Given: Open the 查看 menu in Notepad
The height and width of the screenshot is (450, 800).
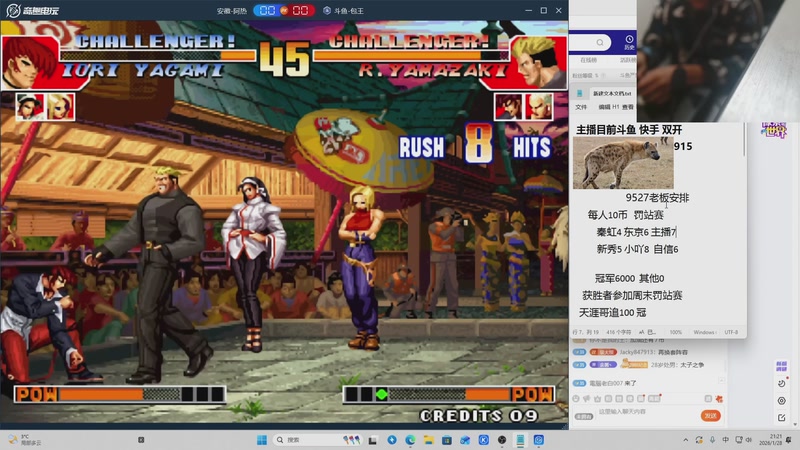Looking at the screenshot, I should (x=628, y=107).
